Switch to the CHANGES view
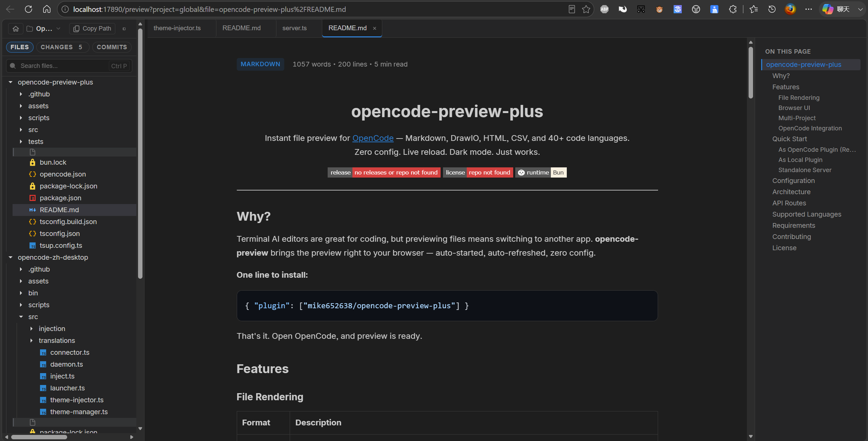The height and width of the screenshot is (441, 868). pos(62,47)
